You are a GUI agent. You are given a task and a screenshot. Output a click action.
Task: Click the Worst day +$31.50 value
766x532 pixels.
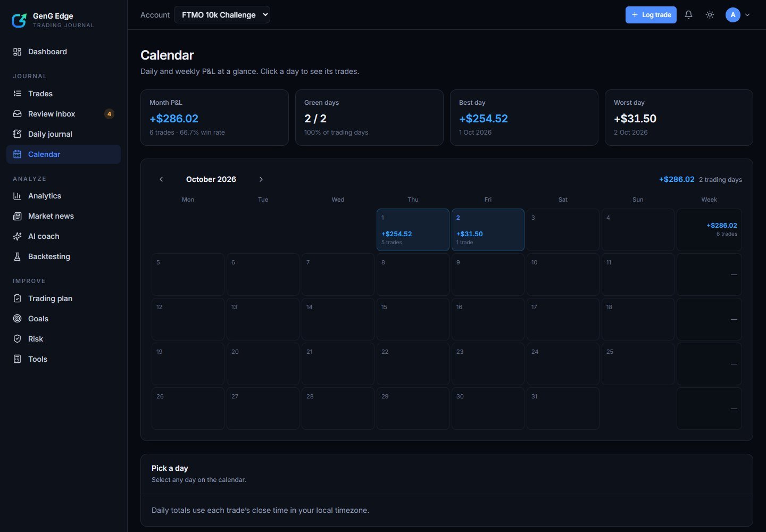point(635,119)
